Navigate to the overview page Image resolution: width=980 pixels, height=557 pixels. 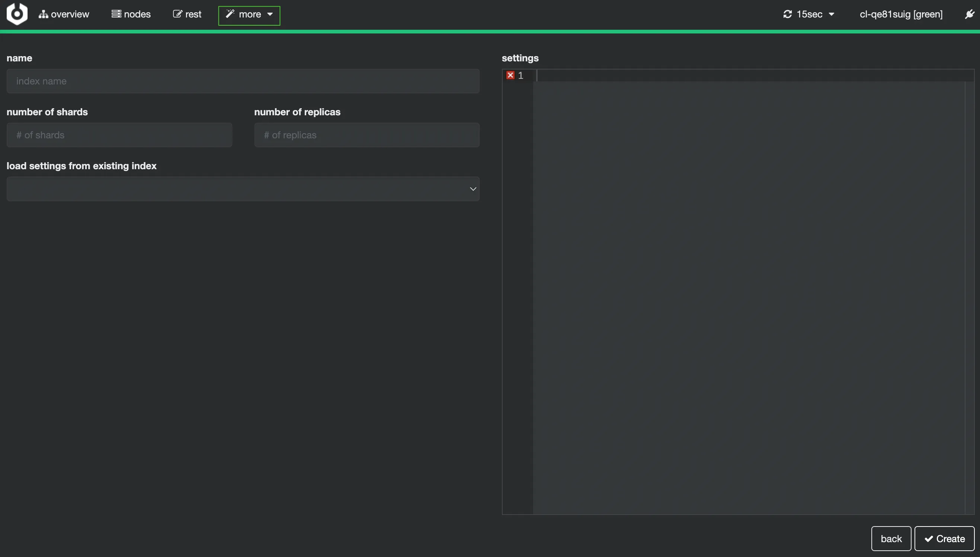click(x=64, y=14)
